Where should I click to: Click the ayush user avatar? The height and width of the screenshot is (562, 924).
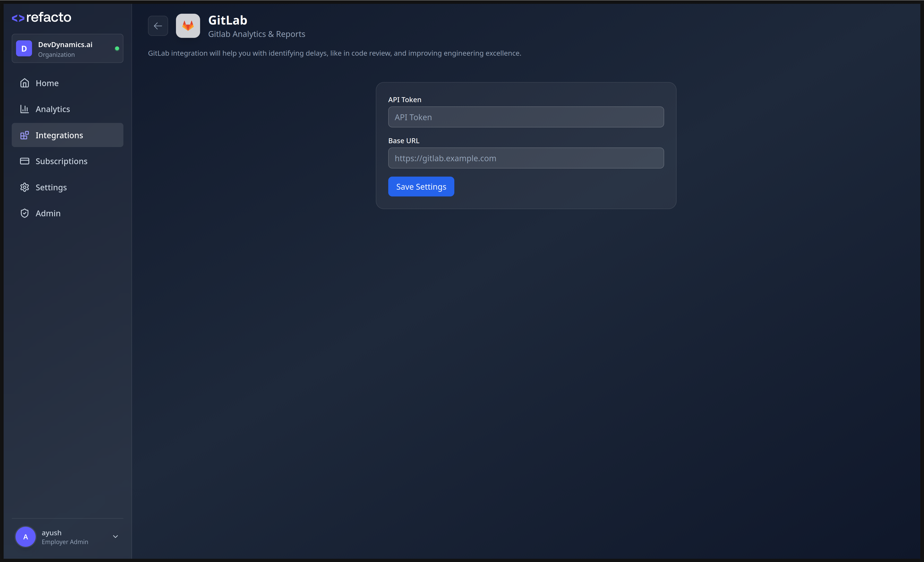click(25, 537)
